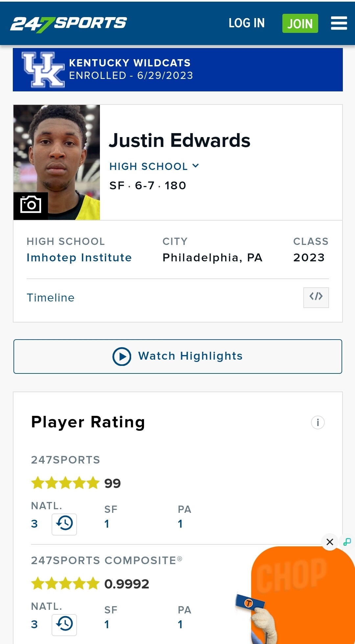View Composite national ranking history
Screen dimensions: 355x644
64,625
